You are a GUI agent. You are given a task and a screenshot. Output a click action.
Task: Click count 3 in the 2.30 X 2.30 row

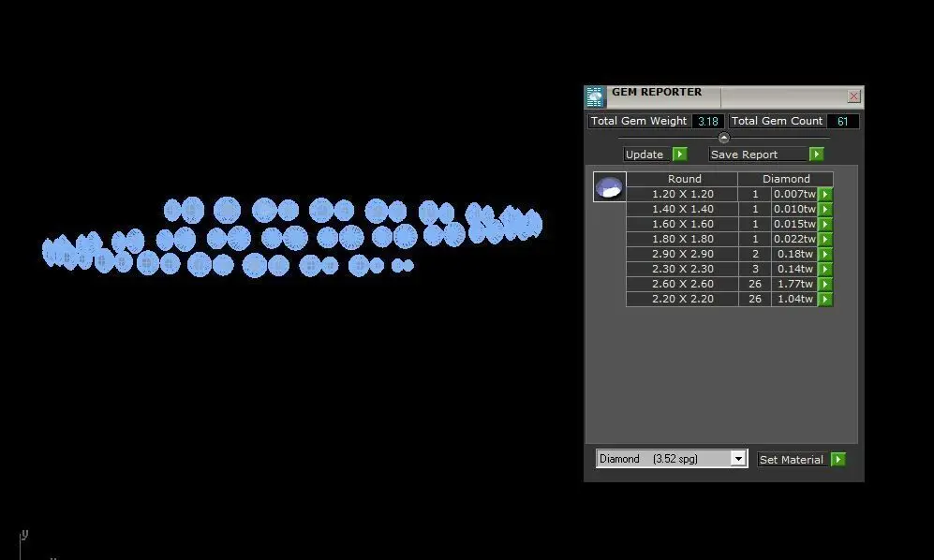click(x=755, y=269)
